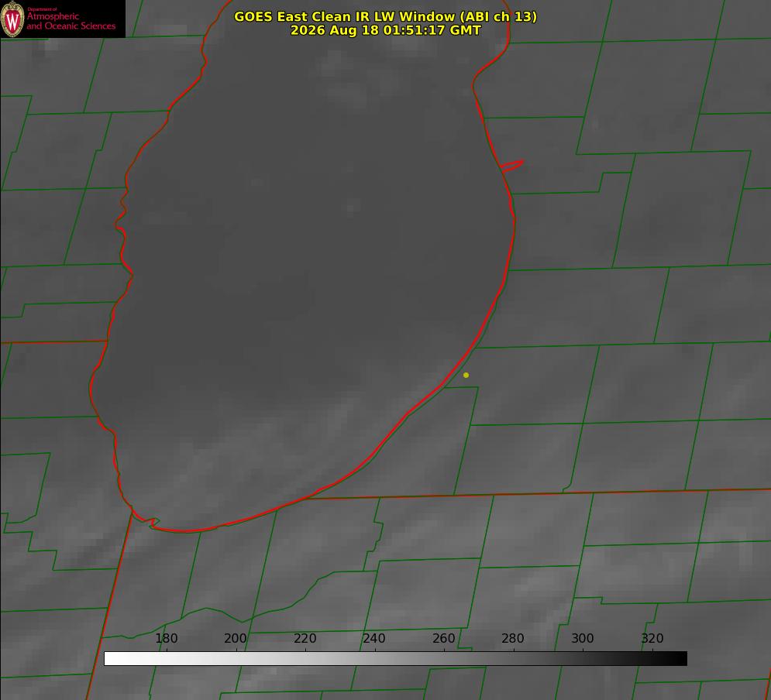Viewport: 771px width, 700px height.
Task: Click the 'Atmospheric and Oceanic Sciences' text
Action: [x=71, y=21]
